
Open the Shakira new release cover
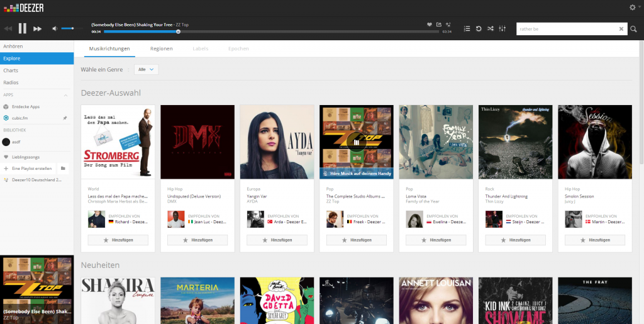118,301
